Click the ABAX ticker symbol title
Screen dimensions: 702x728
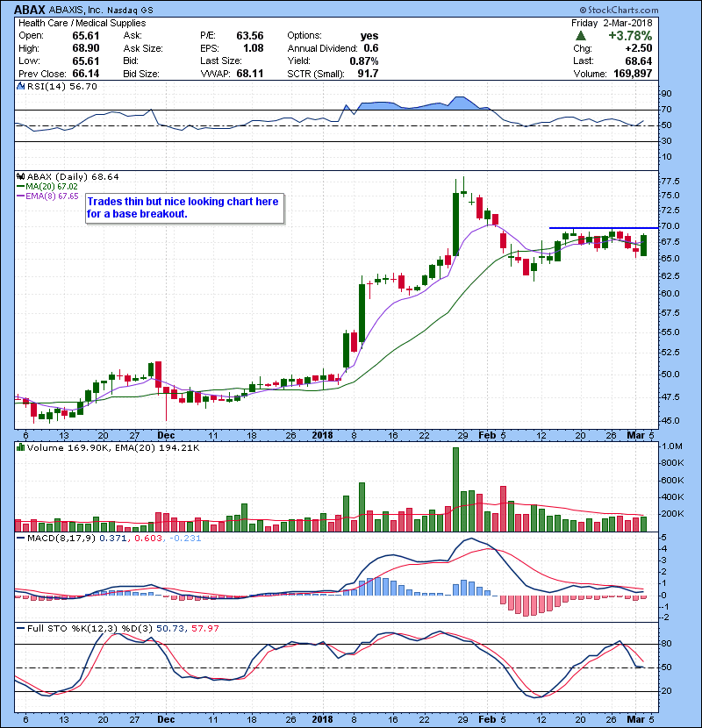29,10
